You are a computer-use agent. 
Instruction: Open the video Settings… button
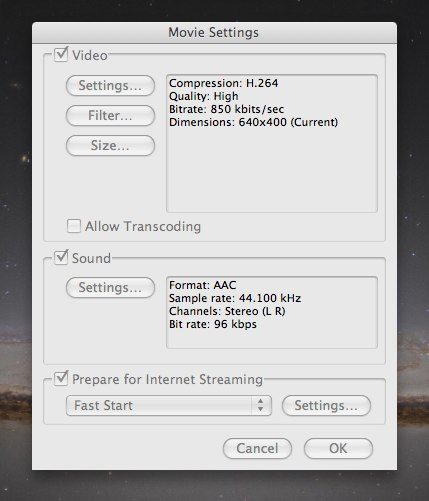[x=110, y=86]
